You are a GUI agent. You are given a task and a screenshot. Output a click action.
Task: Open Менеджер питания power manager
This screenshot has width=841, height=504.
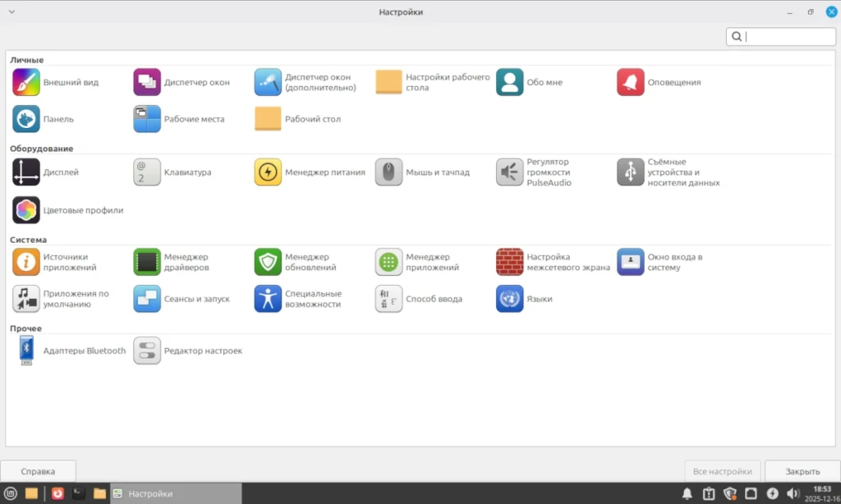pyautogui.click(x=310, y=172)
